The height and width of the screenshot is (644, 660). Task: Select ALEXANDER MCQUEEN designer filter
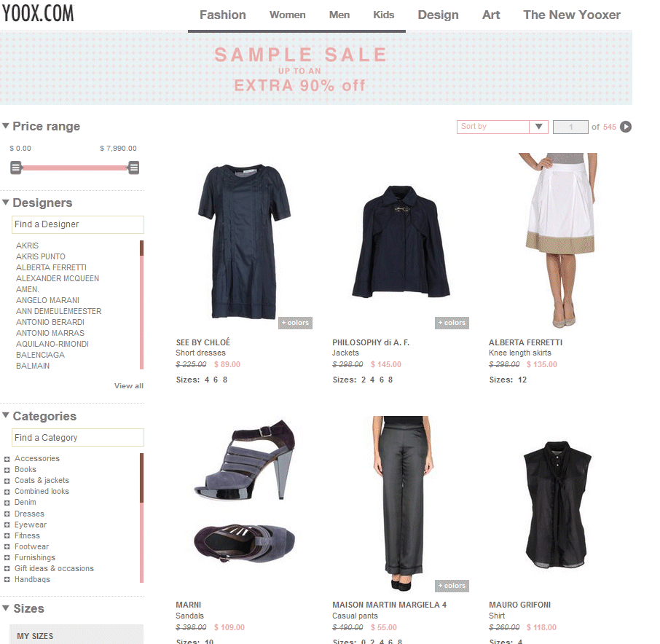(x=58, y=278)
